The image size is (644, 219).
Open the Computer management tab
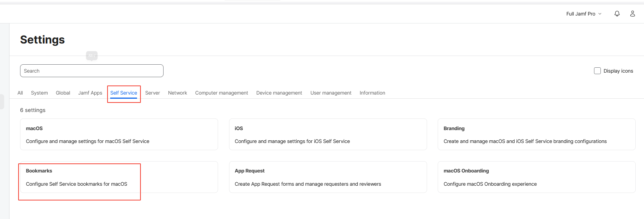(221, 93)
